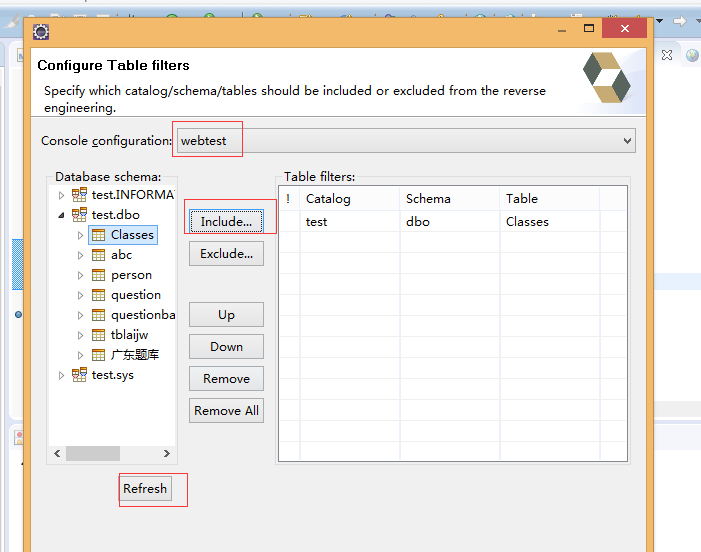This screenshot has height=552, width=701.
Task: Refresh the database schema tree
Action: tap(145, 489)
